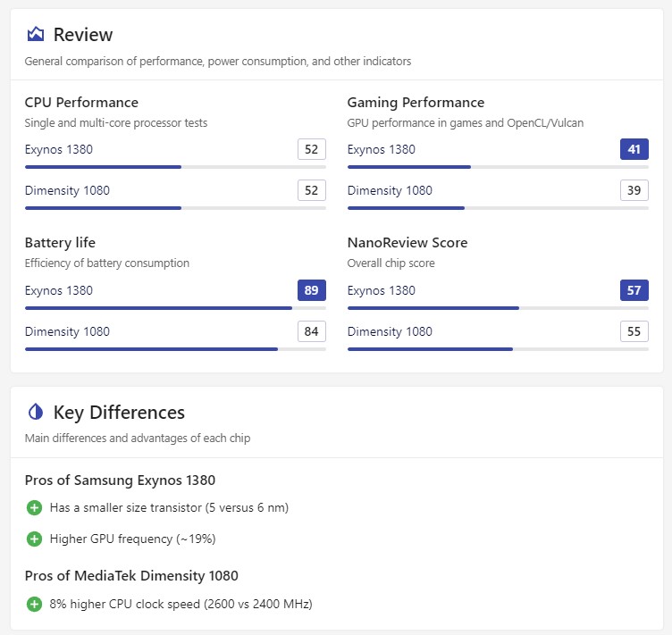Click Pros of Samsung Exynos 1380 heading
The height and width of the screenshot is (635, 672).
pyautogui.click(x=120, y=480)
